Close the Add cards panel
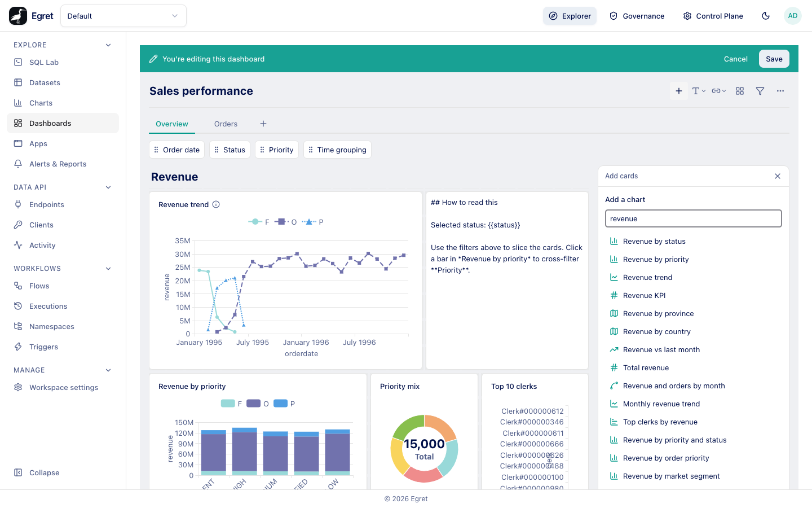Viewport: 812px width, 508px height. (778, 176)
